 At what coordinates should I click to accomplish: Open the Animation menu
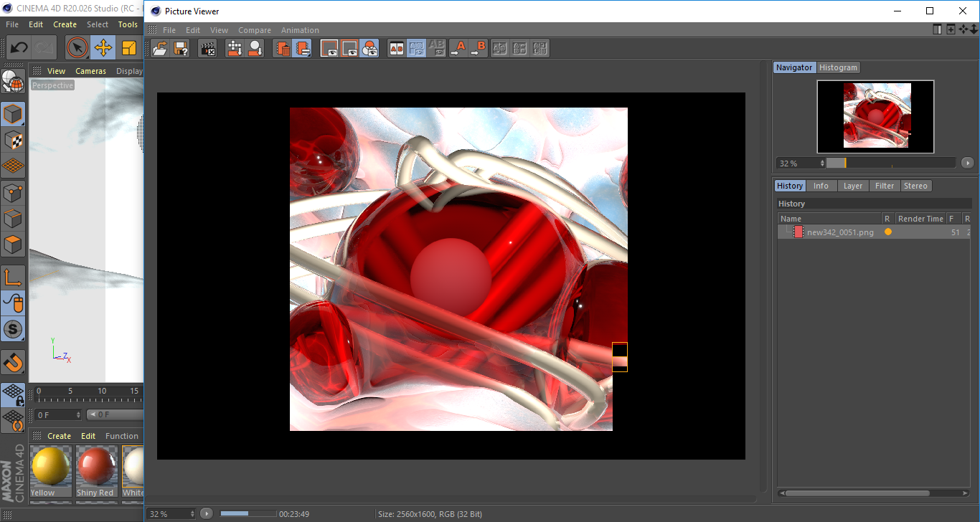point(300,30)
